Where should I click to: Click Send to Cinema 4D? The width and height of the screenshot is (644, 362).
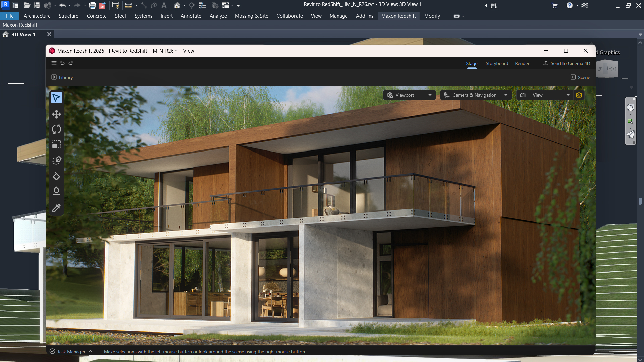[567, 63]
